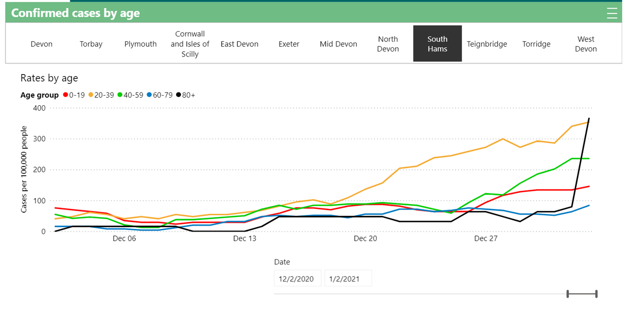This screenshot has height=311, width=644.
Task: Click the 200 y-axis value
Action: (x=40, y=170)
